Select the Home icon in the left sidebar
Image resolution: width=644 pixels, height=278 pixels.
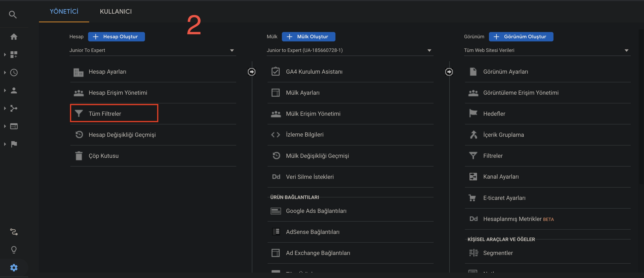(x=14, y=36)
